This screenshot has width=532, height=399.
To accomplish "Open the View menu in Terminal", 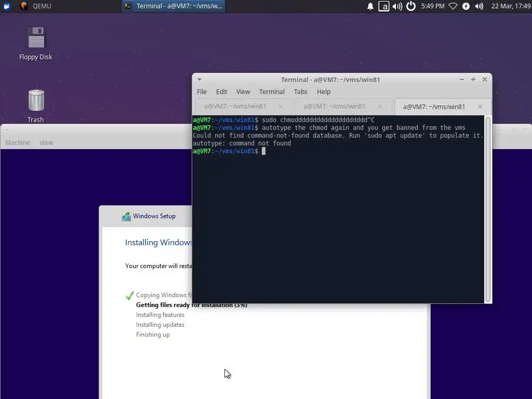I will (x=243, y=91).
